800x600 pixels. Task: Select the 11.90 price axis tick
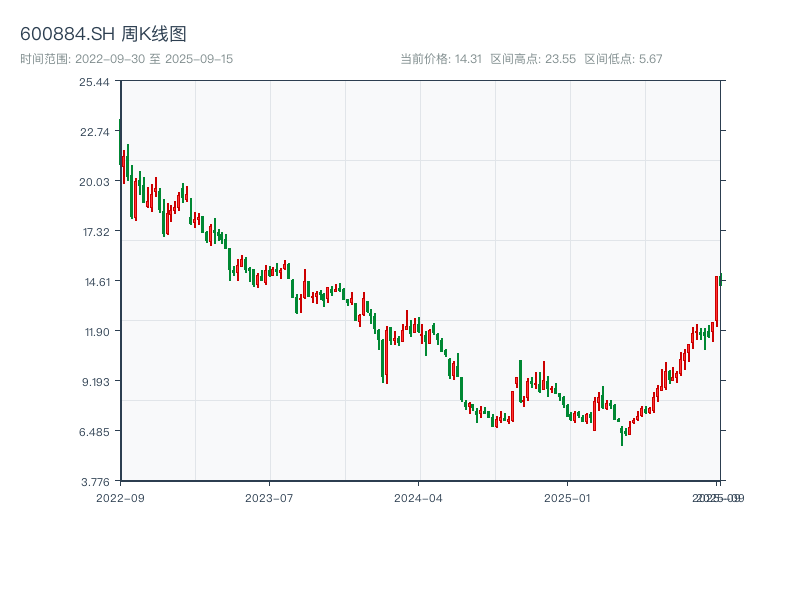click(95, 331)
